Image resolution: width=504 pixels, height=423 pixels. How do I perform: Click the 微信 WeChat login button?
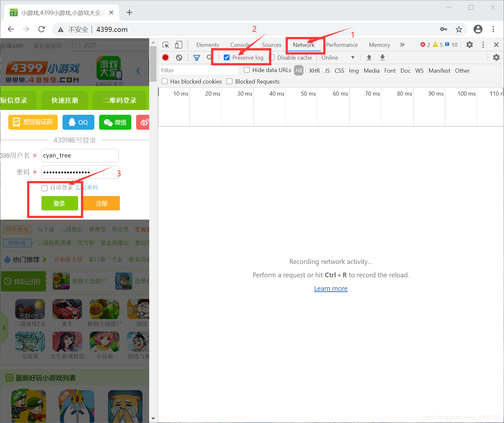pyautogui.click(x=115, y=122)
